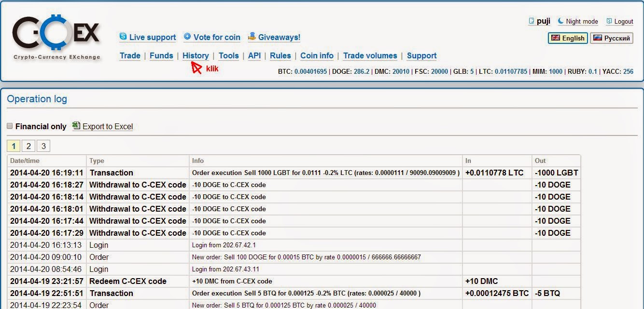Viewport: 644px width, 309px height.
Task: Click GLB balance 5
Action: 472,71
